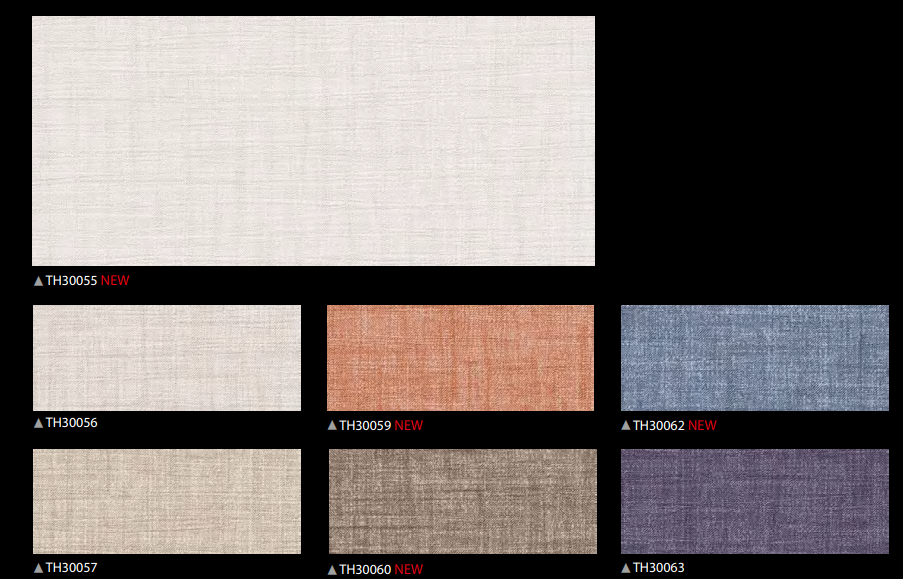
Task: Click the TH30059 product code label
Action: (x=365, y=425)
